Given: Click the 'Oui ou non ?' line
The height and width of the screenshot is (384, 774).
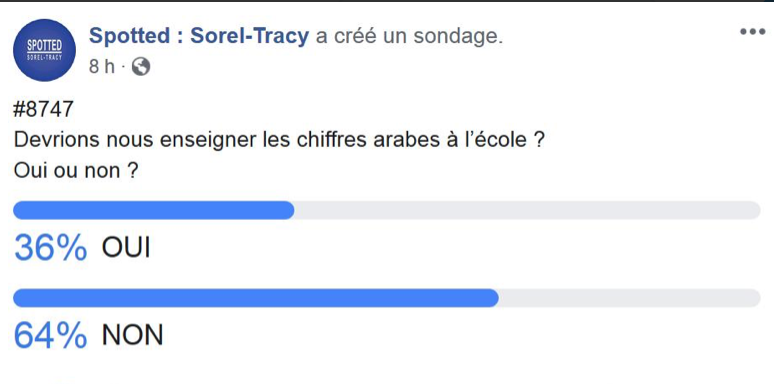Looking at the screenshot, I should [76, 171].
